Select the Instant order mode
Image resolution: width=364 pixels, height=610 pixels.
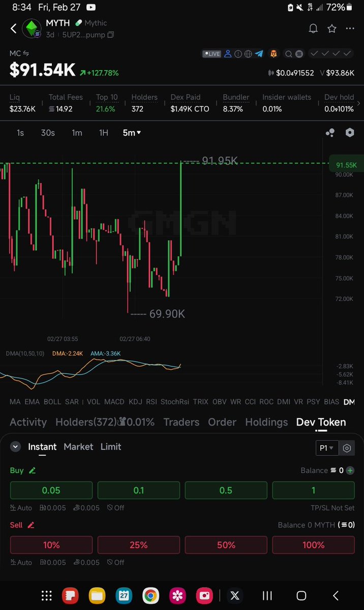tap(42, 447)
